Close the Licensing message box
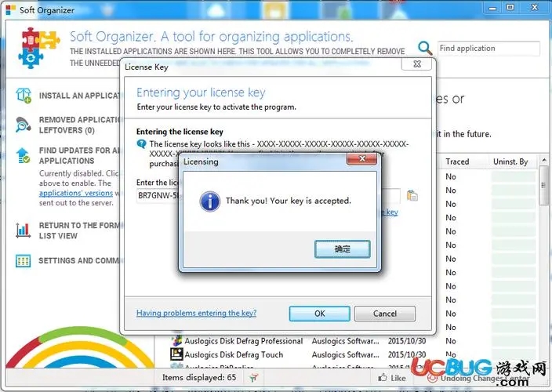 (362, 158)
